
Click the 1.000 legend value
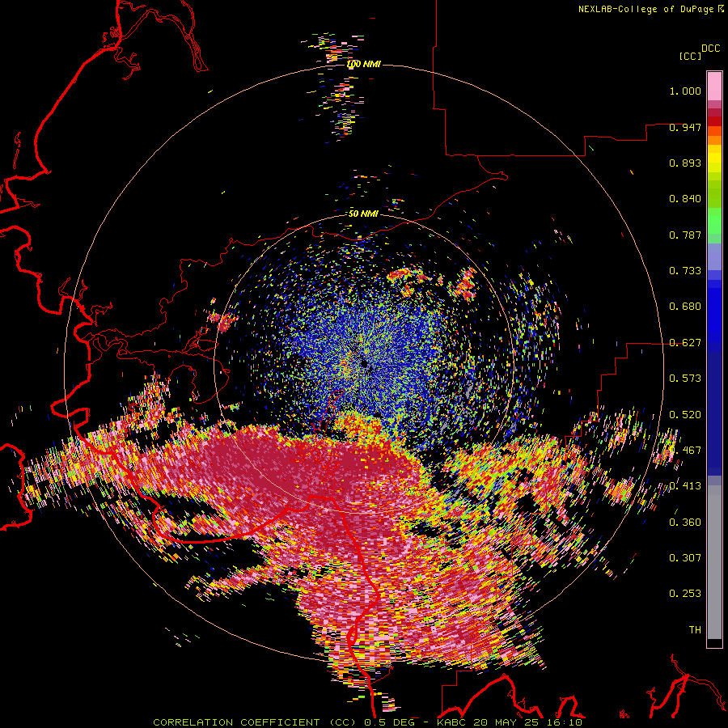coord(685,91)
